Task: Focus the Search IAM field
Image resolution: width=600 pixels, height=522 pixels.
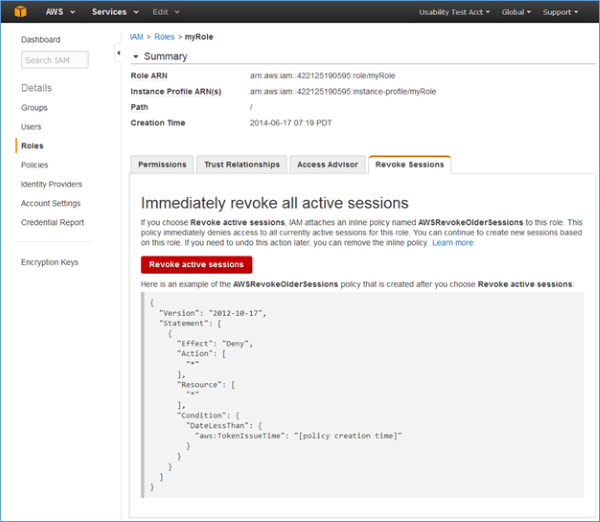Action: (55, 60)
